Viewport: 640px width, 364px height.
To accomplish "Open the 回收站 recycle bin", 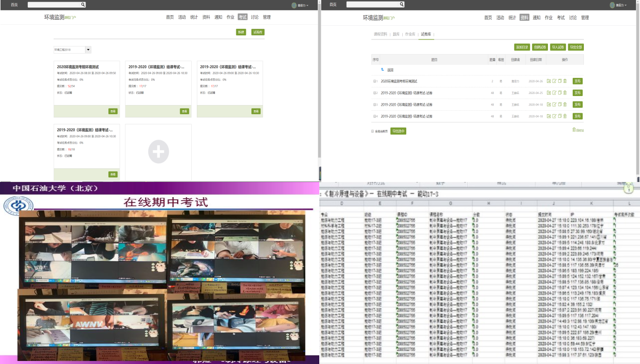I will tap(577, 130).
